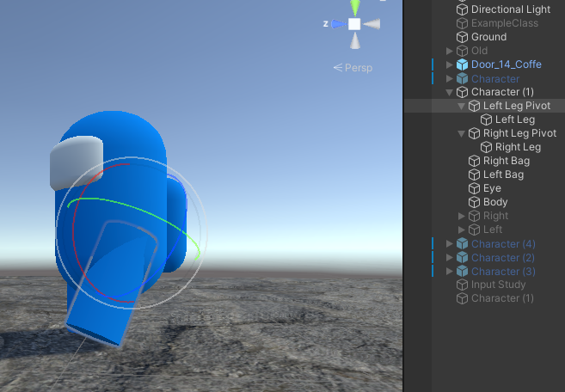
Task: Collapse the Character (1) object
Action: (449, 93)
